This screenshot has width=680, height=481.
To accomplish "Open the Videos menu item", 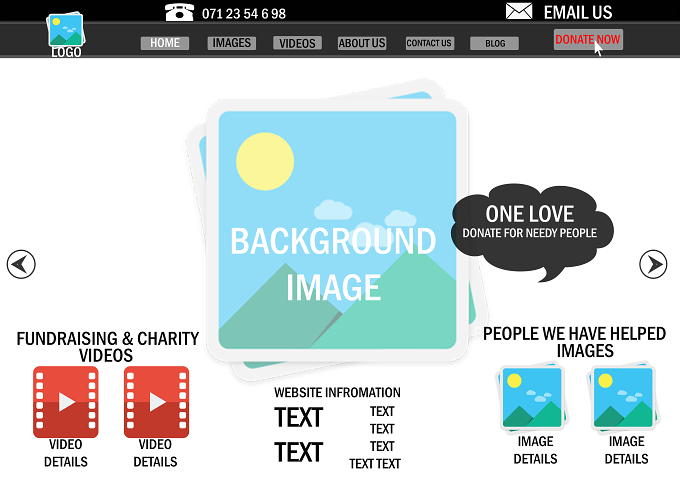I will click(297, 43).
